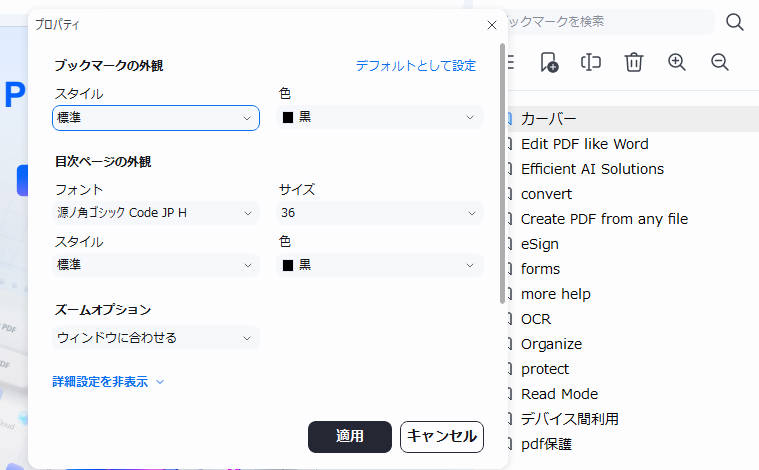The image size is (759, 470).
Task: Click the zoom out bookmark icon
Action: pyautogui.click(x=719, y=62)
